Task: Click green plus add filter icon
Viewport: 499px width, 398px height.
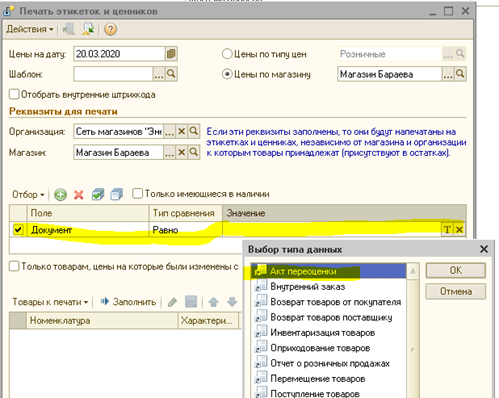Action: (x=60, y=194)
